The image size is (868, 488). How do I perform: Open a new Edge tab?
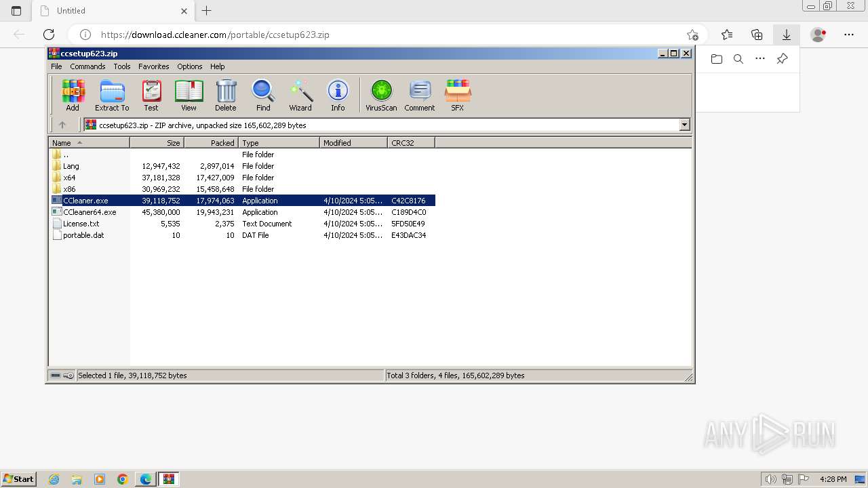(207, 11)
